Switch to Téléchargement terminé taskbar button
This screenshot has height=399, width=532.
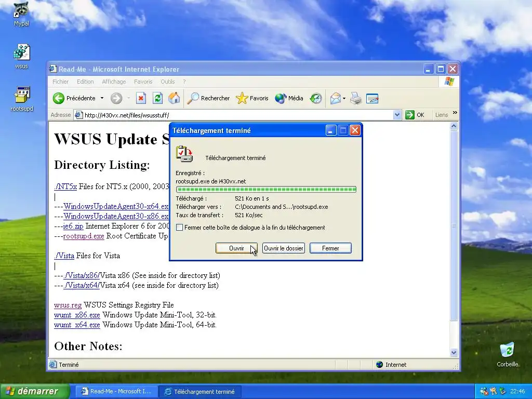coord(200,392)
